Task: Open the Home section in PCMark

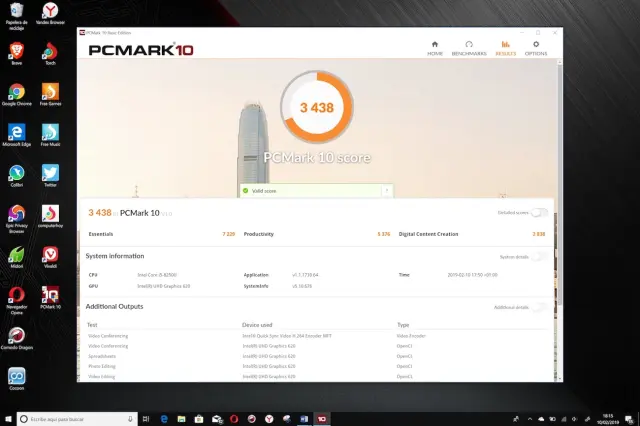Action: pyautogui.click(x=435, y=47)
